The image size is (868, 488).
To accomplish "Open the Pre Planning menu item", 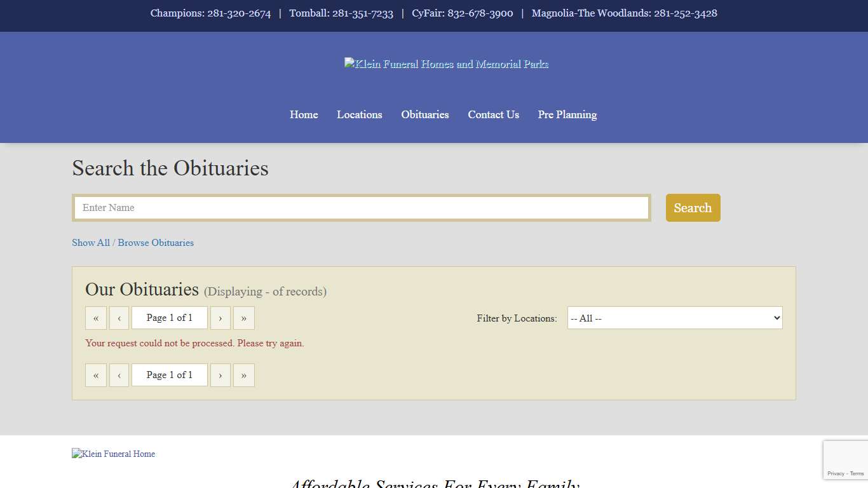I will click(x=567, y=115).
